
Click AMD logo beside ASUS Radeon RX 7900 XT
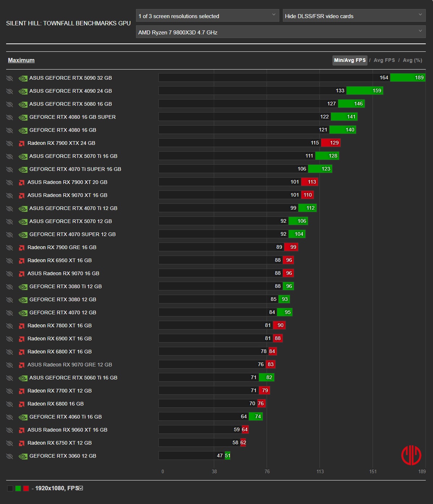22,182
